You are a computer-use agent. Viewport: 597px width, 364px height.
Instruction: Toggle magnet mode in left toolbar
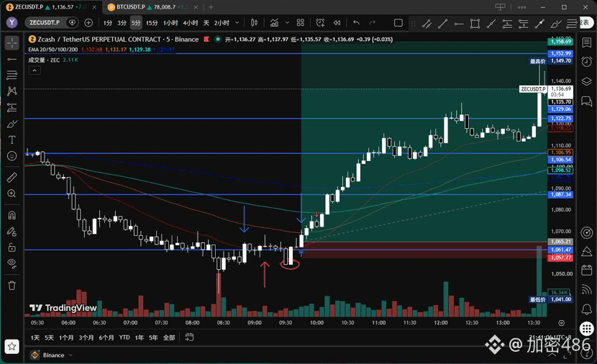[x=12, y=215]
